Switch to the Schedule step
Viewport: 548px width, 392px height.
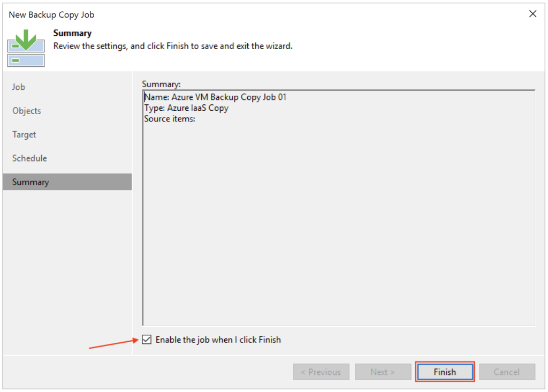tap(67, 158)
